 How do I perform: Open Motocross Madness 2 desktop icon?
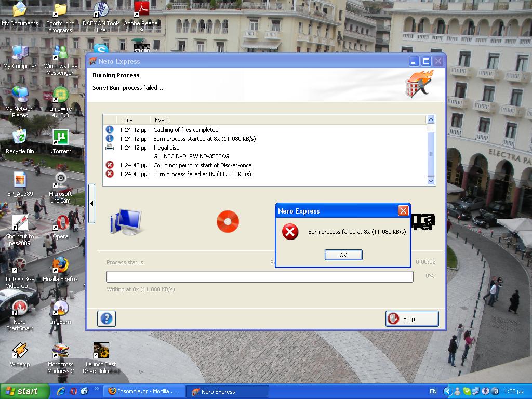(60, 358)
